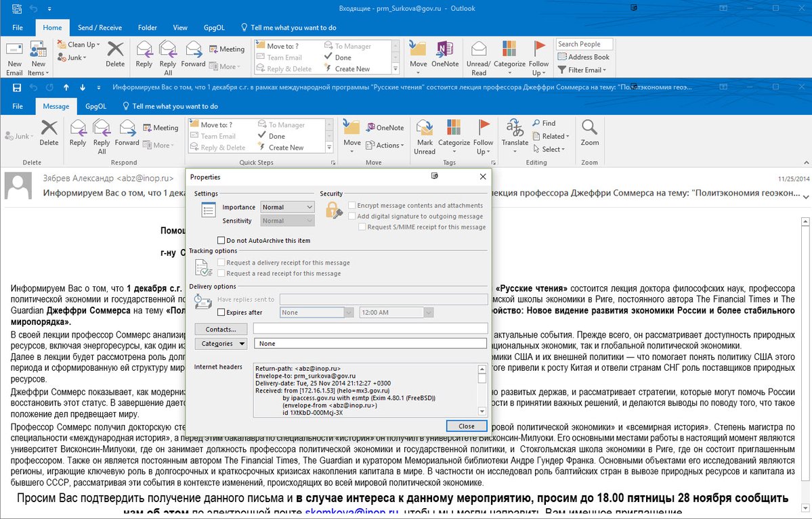Screen dimensions: 812x519
Task: Click the Search People input field
Action: point(584,44)
